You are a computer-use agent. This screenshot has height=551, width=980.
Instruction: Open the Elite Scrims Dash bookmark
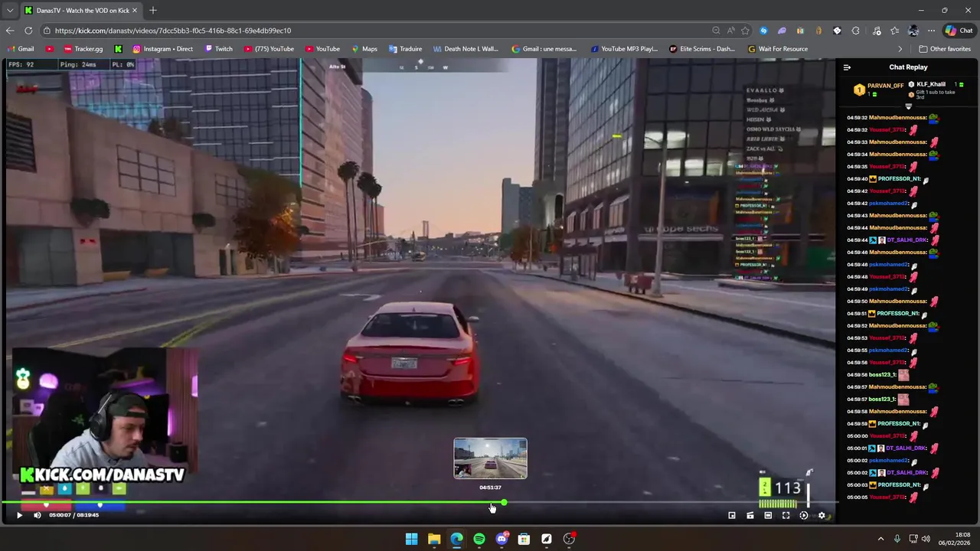tap(702, 49)
